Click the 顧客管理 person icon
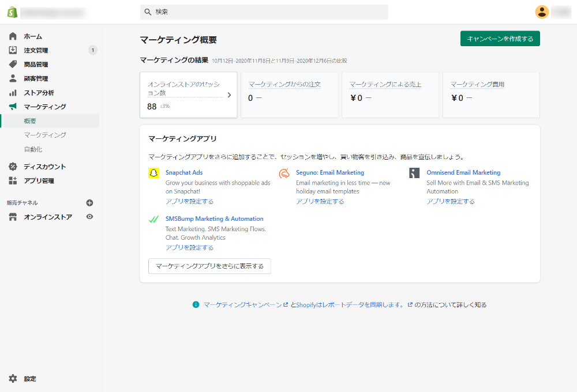Image resolution: width=577 pixels, height=392 pixels. [x=13, y=78]
